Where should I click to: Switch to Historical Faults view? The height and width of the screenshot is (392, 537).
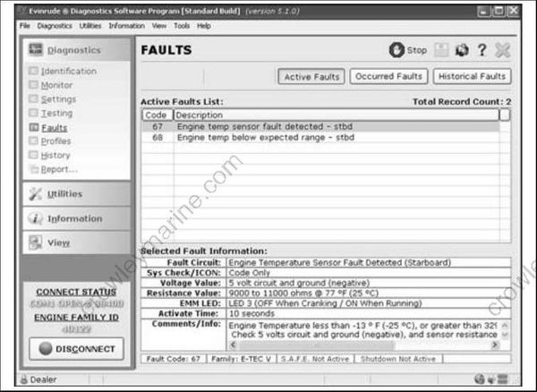tap(472, 77)
